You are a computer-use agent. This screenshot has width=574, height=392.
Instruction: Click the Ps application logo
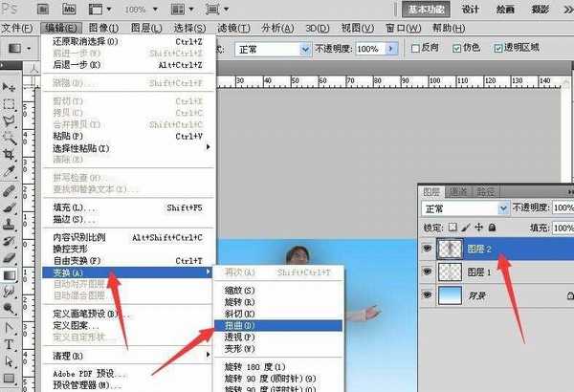[x=10, y=9]
